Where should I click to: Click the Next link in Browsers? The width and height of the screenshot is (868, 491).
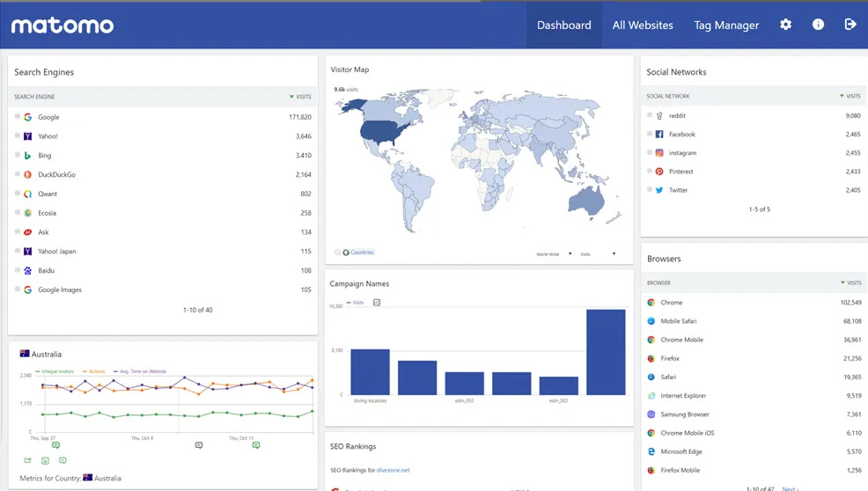(x=790, y=488)
